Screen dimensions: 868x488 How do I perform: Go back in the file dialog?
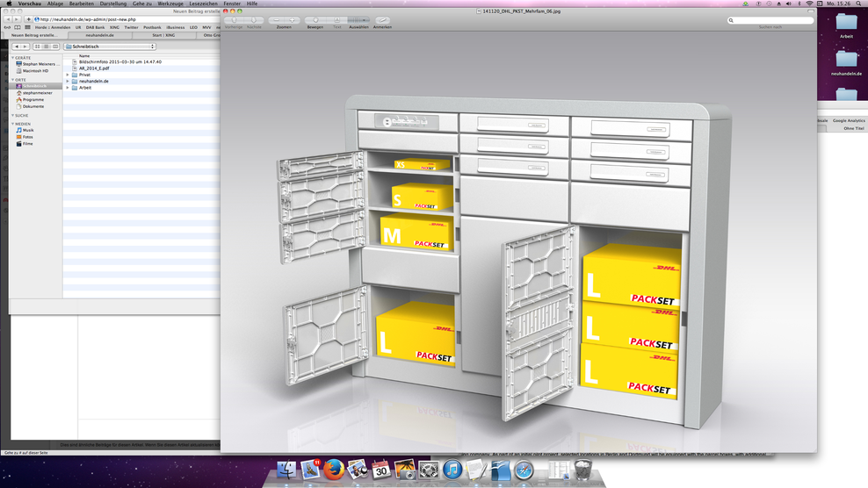click(16, 47)
